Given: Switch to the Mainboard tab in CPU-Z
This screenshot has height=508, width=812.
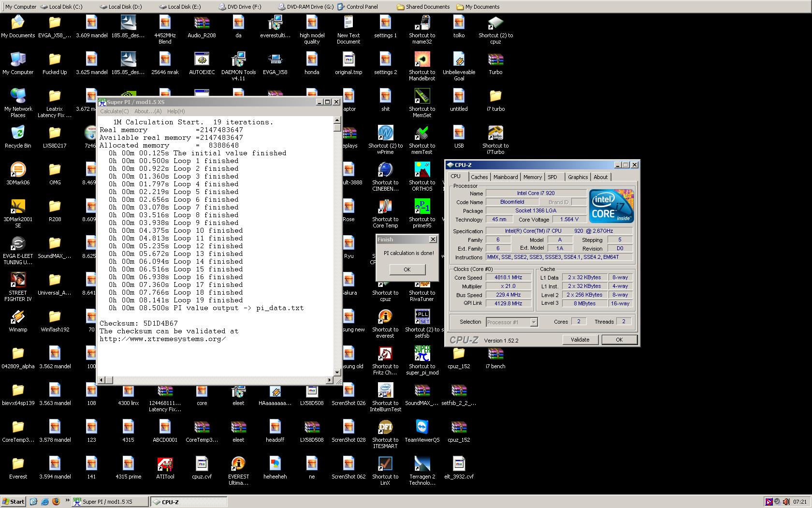Looking at the screenshot, I should [x=506, y=177].
